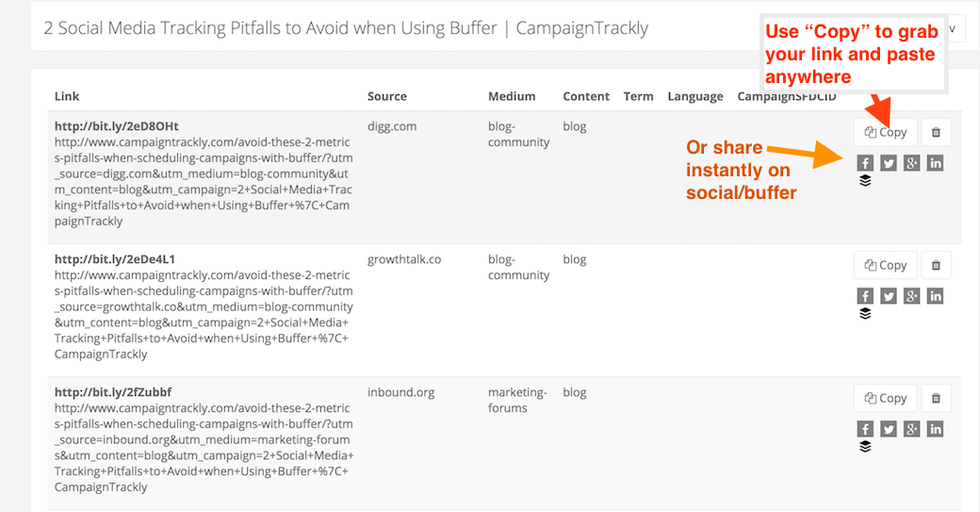Delete the growthtalk.co link row

[x=936, y=265]
